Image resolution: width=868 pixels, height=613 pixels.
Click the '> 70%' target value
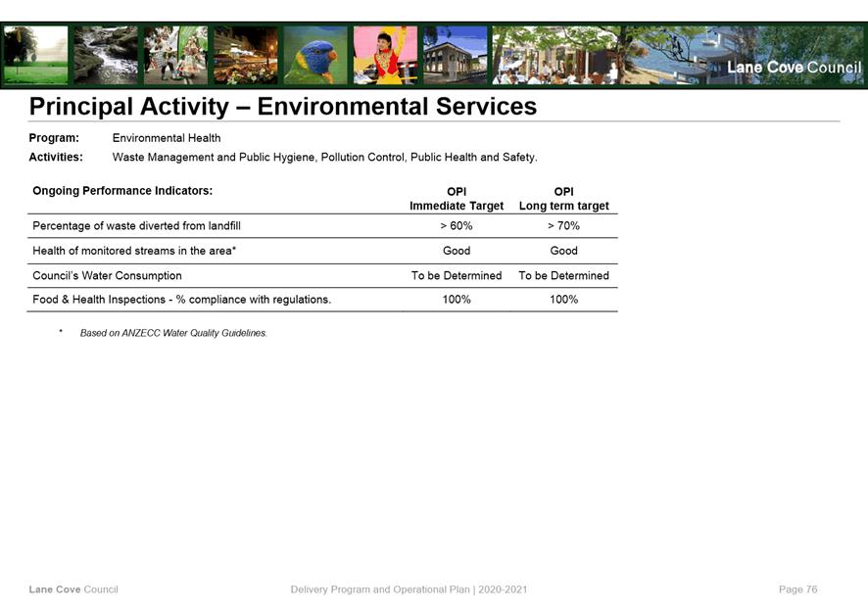tap(564, 226)
